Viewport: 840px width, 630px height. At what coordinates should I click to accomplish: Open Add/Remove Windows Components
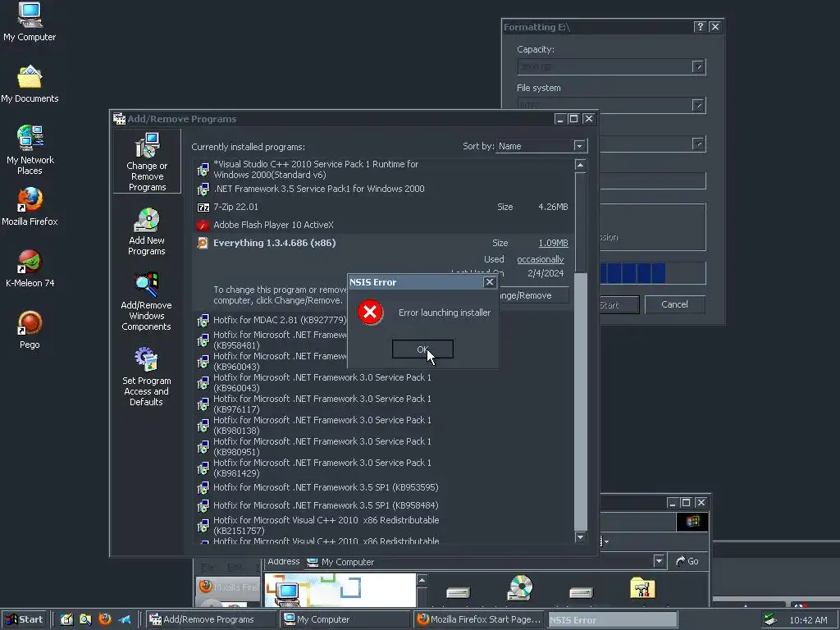147,302
